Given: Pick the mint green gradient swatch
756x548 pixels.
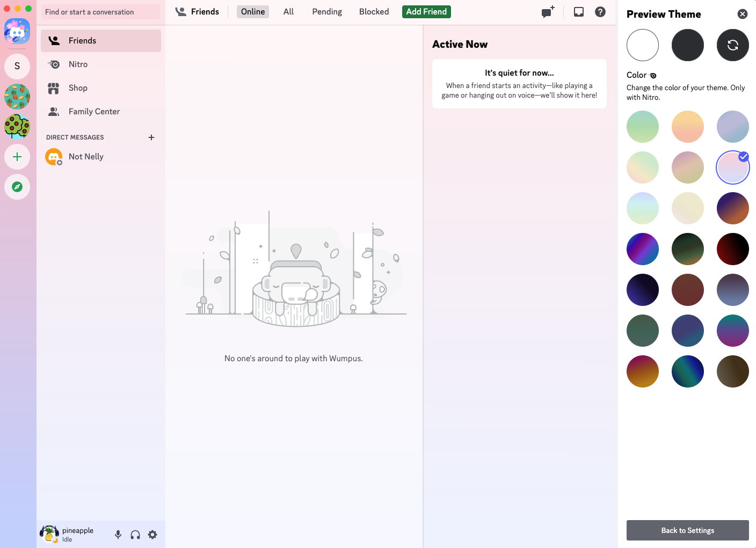Looking at the screenshot, I should (643, 127).
